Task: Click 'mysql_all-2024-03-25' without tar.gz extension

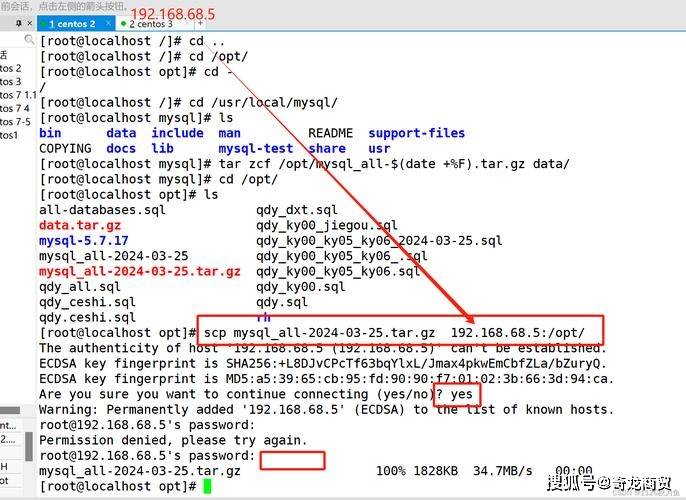Action: 113,256
